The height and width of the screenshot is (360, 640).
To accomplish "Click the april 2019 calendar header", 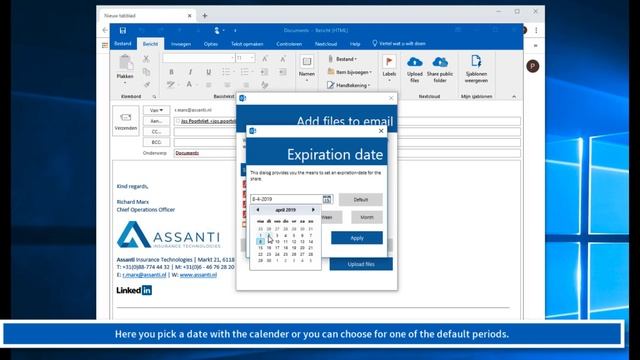I will [285, 210].
